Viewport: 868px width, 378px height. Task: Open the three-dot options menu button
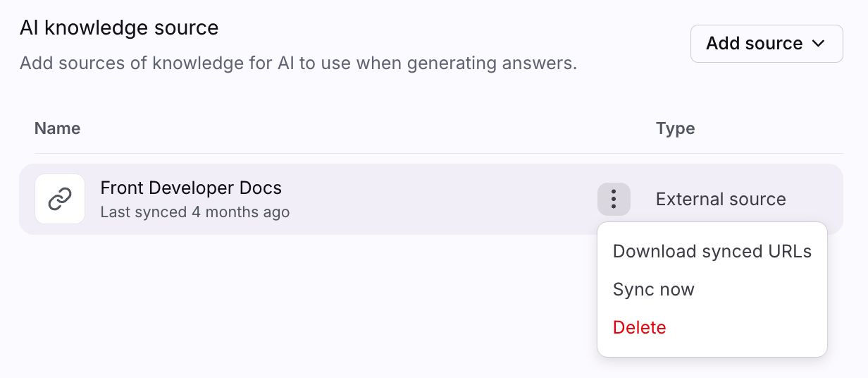pyautogui.click(x=614, y=200)
